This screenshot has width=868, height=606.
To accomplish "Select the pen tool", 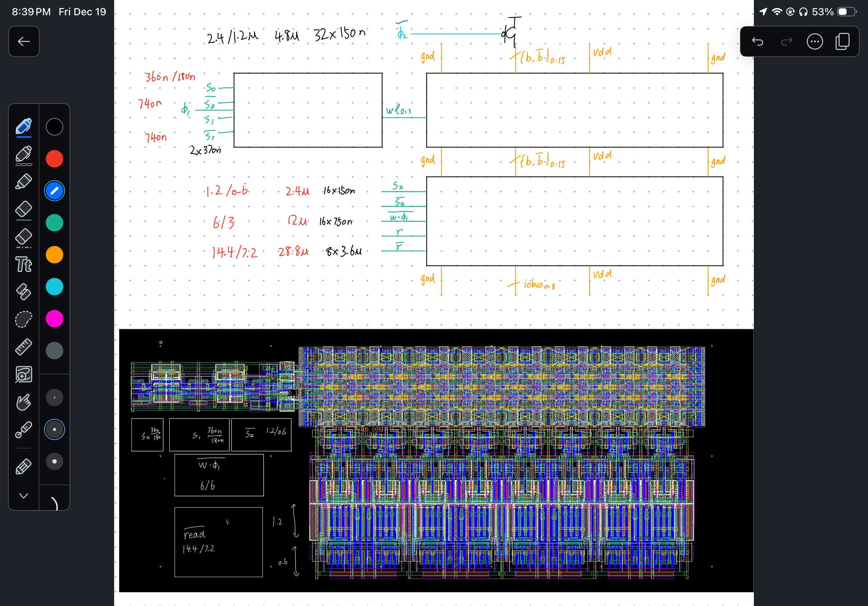I will click(x=23, y=126).
